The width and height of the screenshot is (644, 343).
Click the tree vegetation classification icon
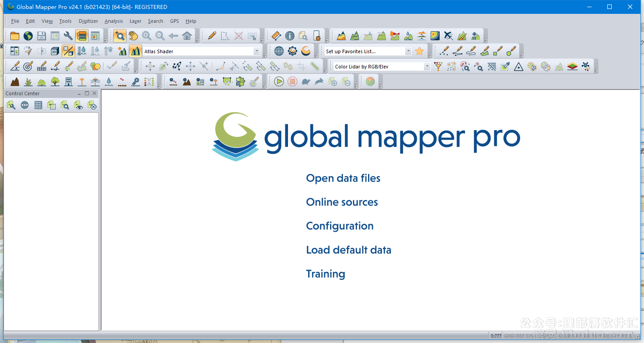tap(55, 82)
